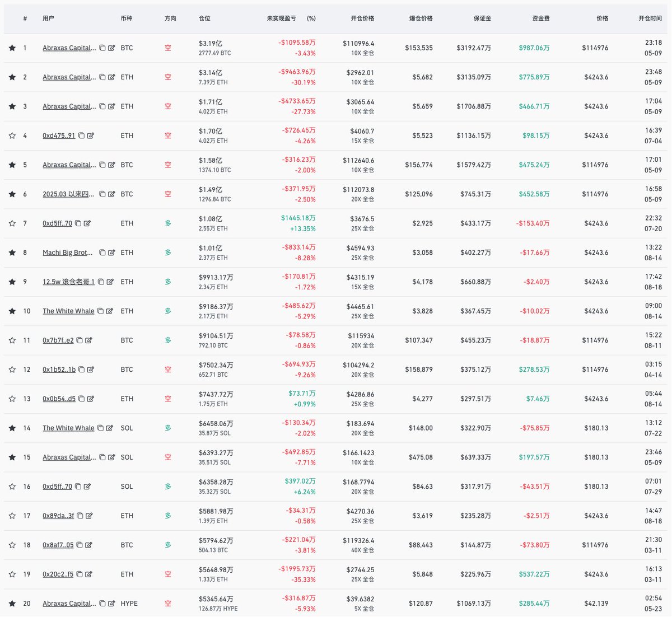Star the 0x1b52..1b row
This screenshot has height=617, width=672.
12,370
